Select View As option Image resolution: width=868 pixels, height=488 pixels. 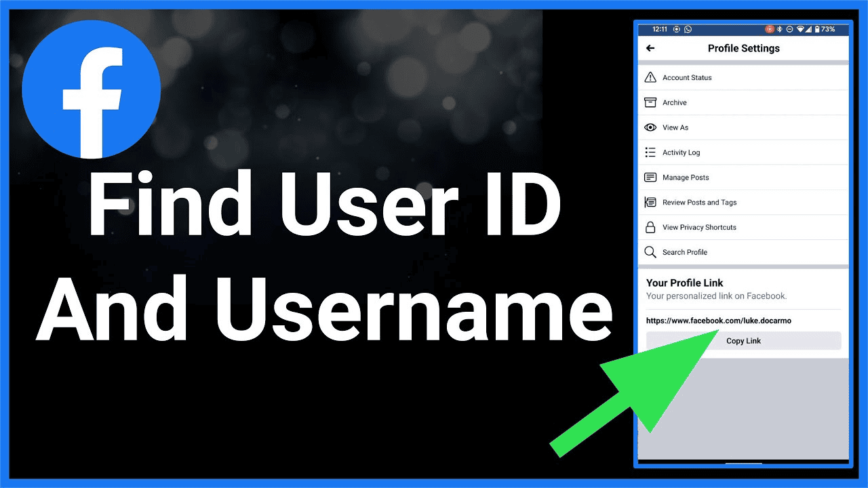pyautogui.click(x=743, y=127)
